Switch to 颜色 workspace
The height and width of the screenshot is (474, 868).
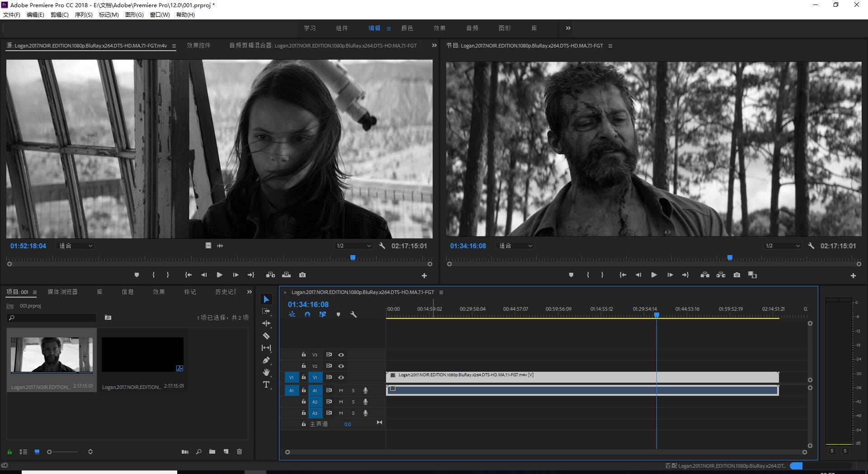point(407,28)
